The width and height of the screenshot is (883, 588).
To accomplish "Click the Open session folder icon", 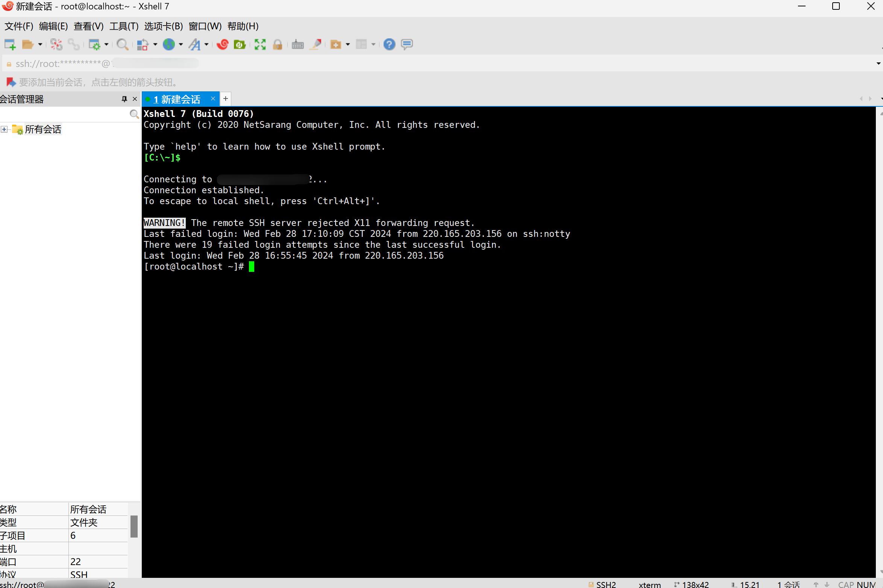I will [27, 44].
